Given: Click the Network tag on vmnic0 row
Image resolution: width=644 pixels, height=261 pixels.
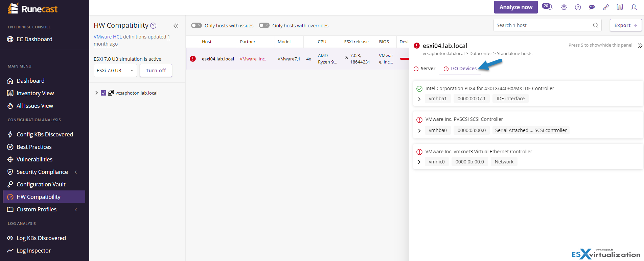Looking at the screenshot, I should [x=504, y=162].
